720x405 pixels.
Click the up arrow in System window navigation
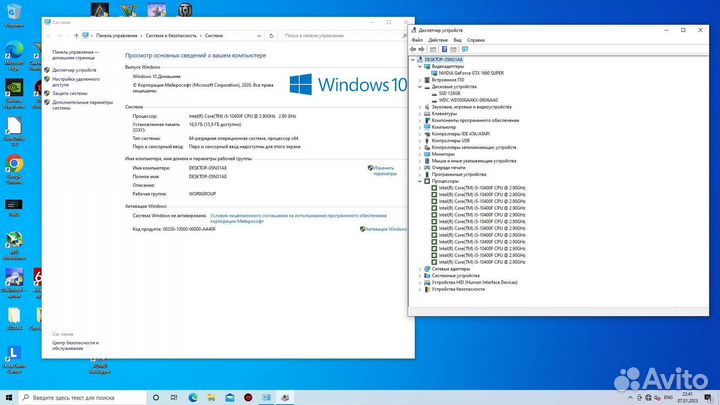[76, 35]
